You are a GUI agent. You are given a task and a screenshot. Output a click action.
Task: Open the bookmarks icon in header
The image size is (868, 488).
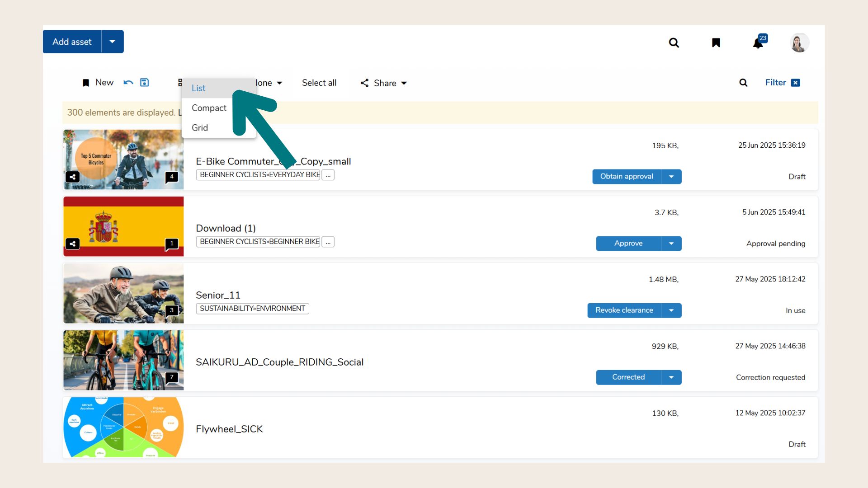[x=716, y=42]
